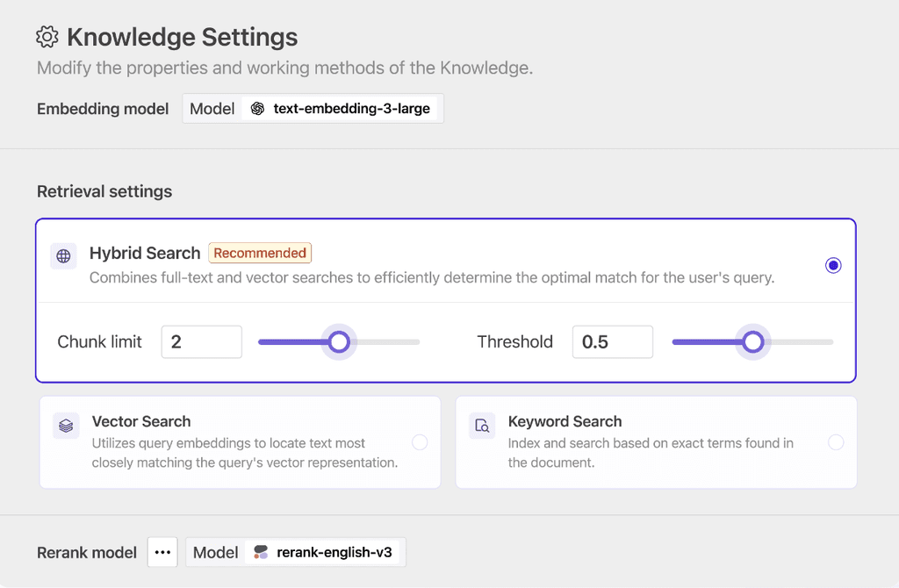The width and height of the screenshot is (899, 588).
Task: Click the Rerank model label
Action: coord(86,552)
